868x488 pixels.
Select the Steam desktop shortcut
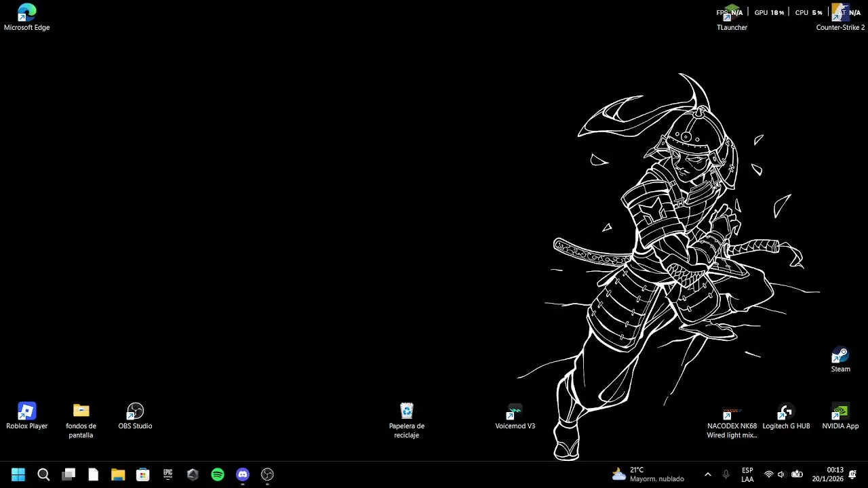click(840, 360)
